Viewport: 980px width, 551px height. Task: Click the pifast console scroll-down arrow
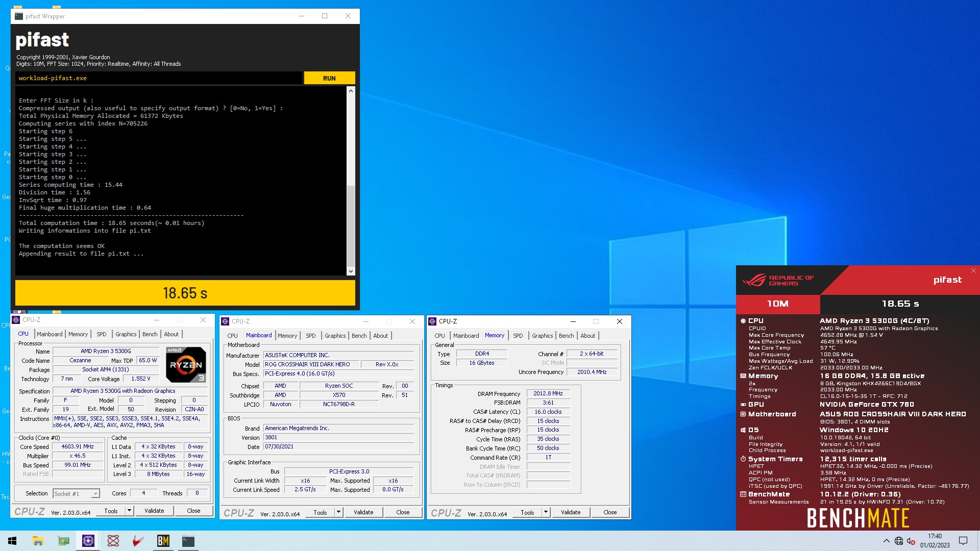coord(351,271)
